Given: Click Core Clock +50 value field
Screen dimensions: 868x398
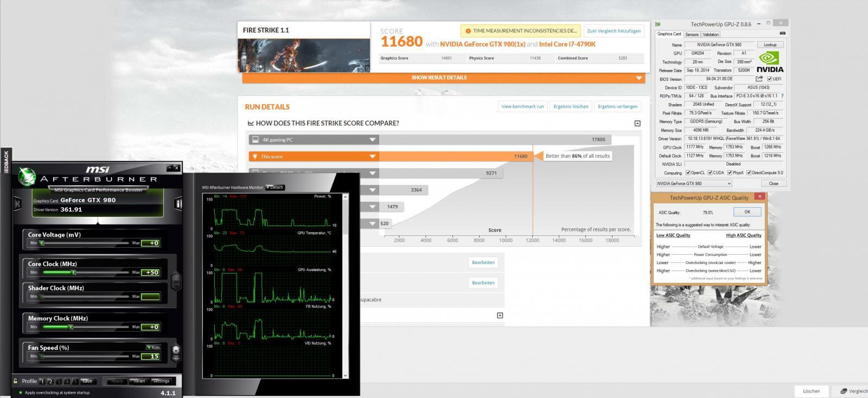Looking at the screenshot, I should [x=151, y=272].
